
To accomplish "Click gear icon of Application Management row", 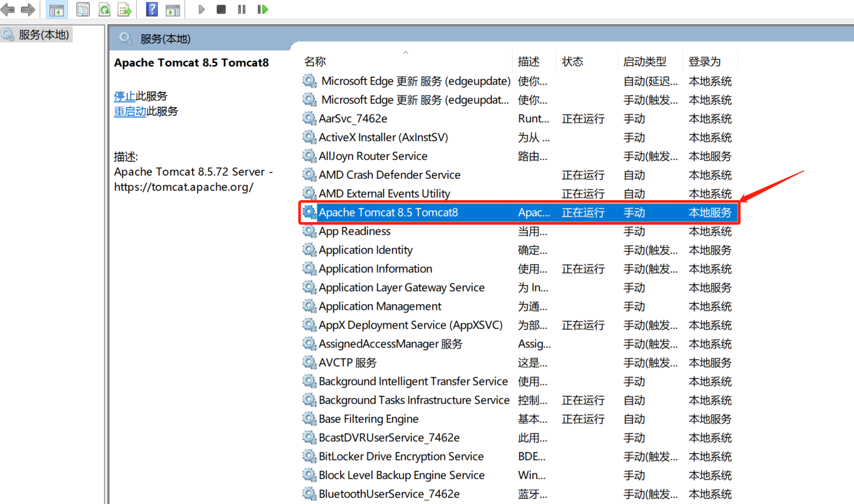I will click(x=310, y=306).
